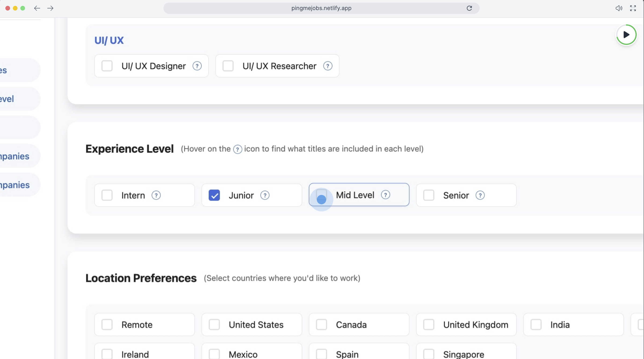Select the Spain location checkbox
The width and height of the screenshot is (644, 359).
pyautogui.click(x=322, y=354)
